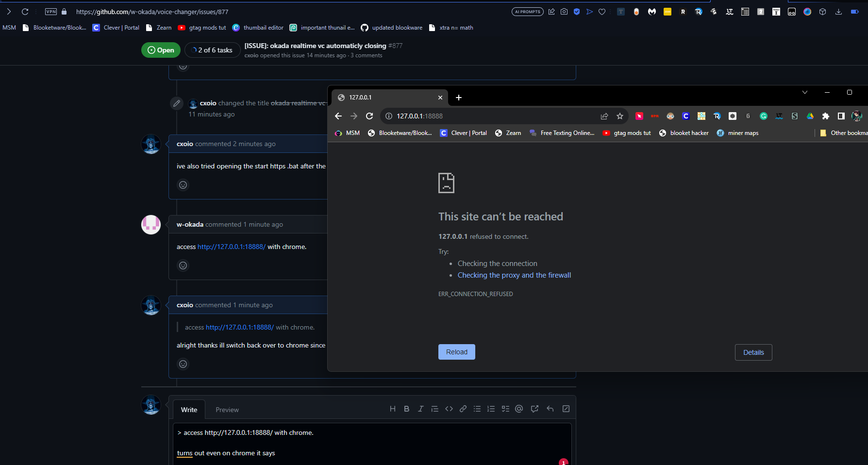This screenshot has height=465, width=868.
Task: Add a task list to the comment
Action: pos(505,409)
